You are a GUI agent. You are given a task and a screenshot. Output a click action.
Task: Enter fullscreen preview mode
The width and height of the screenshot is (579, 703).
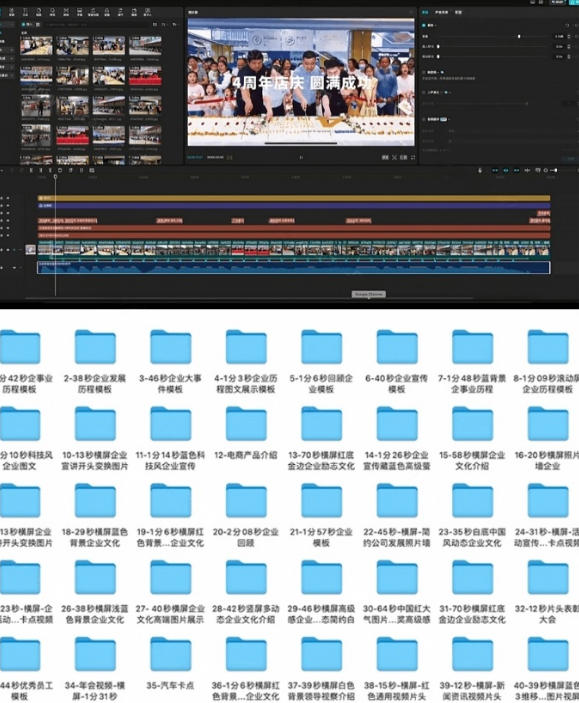tap(413, 157)
